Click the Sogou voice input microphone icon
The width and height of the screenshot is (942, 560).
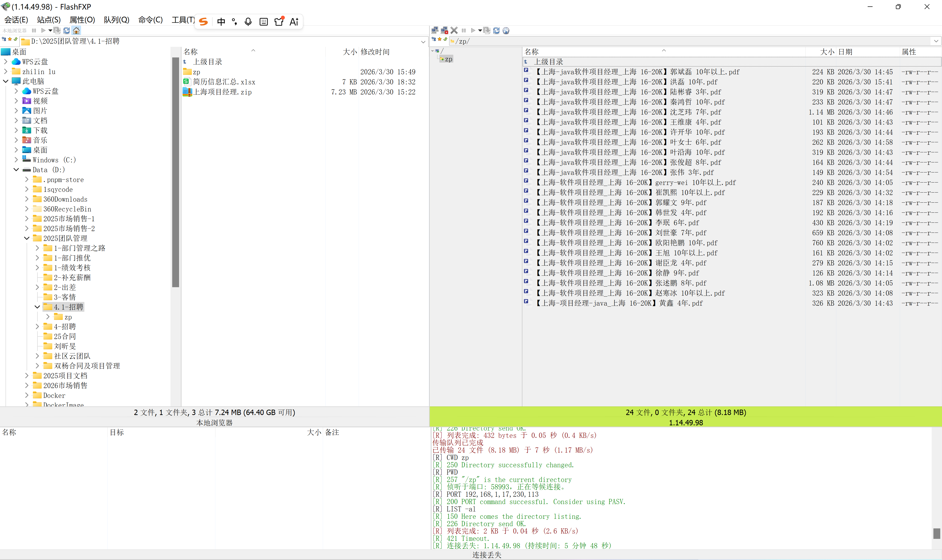click(248, 22)
